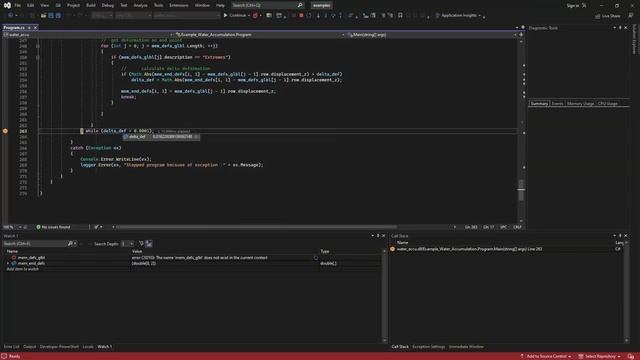
Task: Pin the Program.cs document tab
Action: (29, 28)
